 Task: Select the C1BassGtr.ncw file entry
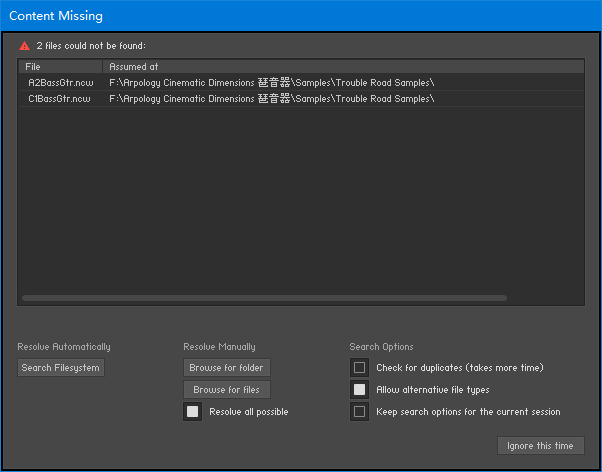click(59, 99)
